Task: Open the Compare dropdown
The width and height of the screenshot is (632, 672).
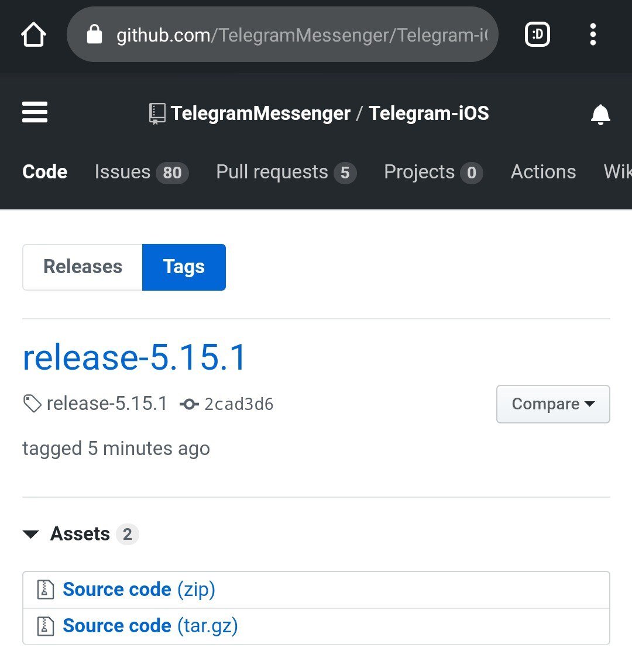Action: coord(553,404)
